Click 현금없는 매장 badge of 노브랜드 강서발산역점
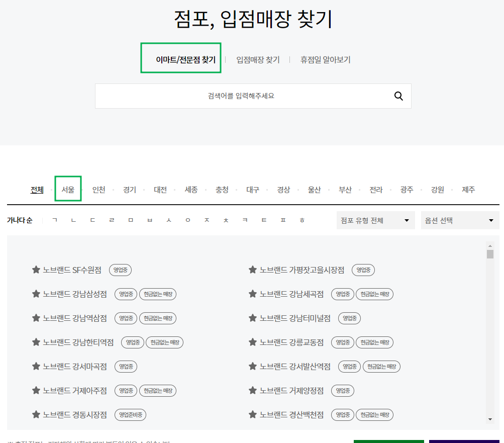Image resolution: width=504 pixels, height=443 pixels. click(x=381, y=367)
